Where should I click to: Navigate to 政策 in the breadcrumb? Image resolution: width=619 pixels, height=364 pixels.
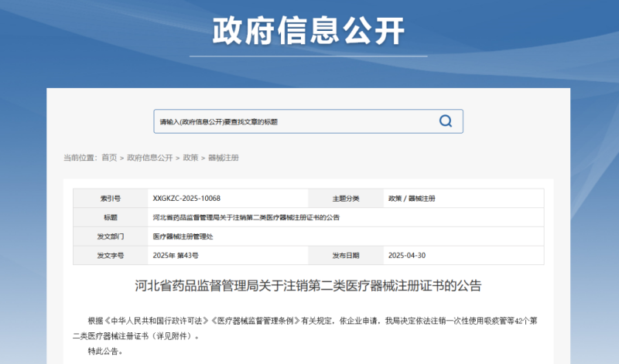(x=190, y=158)
